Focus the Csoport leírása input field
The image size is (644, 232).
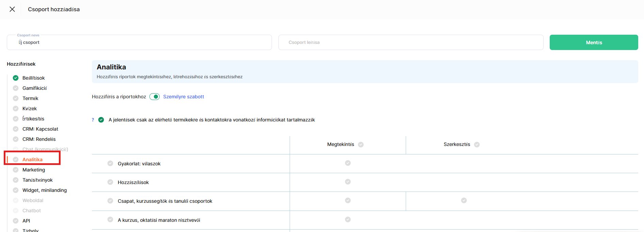pos(411,43)
